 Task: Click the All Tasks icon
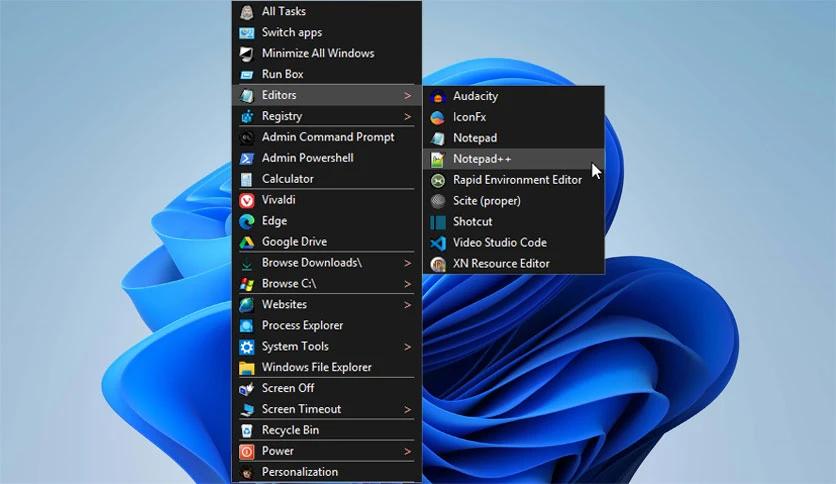246,12
